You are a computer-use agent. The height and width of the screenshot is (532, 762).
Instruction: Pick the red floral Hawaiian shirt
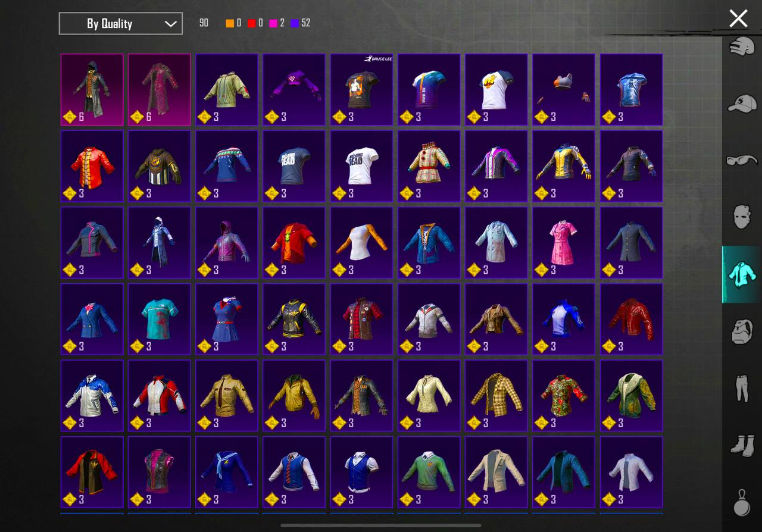pos(563,395)
